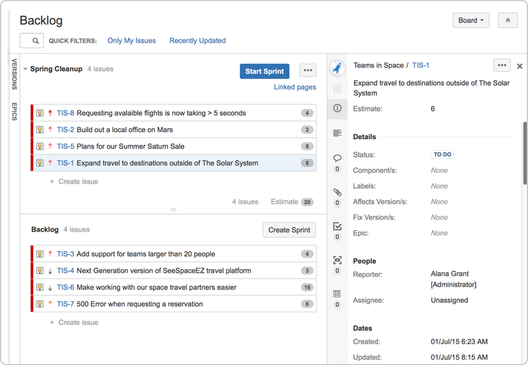Open the table icon at bottom of detail sidebar
The height and width of the screenshot is (365, 528).
[337, 294]
